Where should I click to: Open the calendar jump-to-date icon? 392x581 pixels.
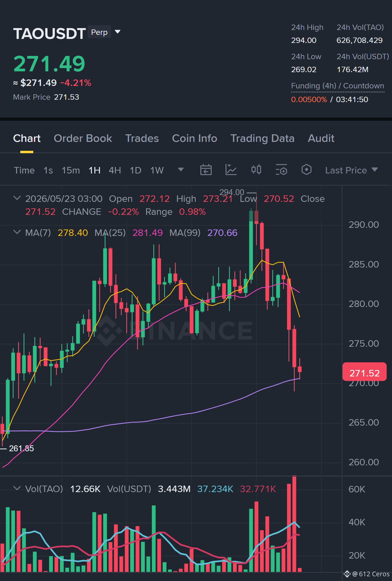click(x=206, y=170)
